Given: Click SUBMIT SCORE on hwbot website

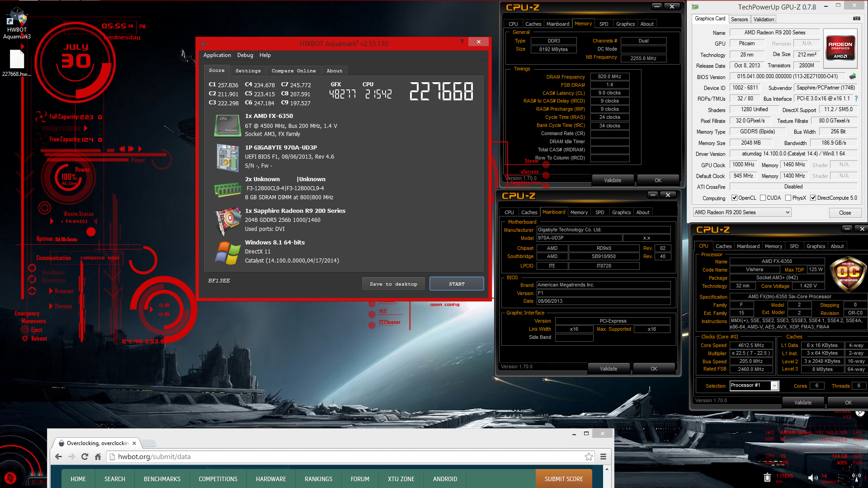Looking at the screenshot, I should coord(563,479).
